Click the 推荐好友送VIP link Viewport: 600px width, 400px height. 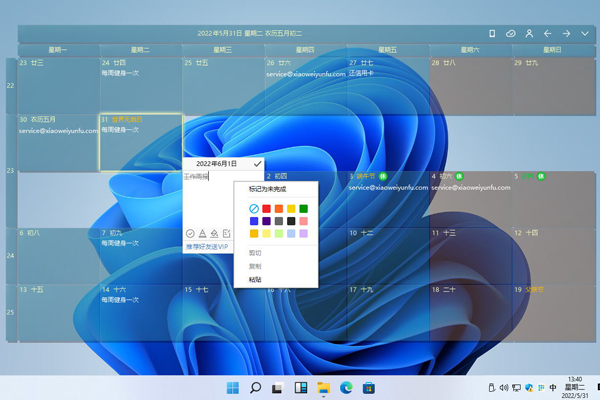tap(207, 246)
